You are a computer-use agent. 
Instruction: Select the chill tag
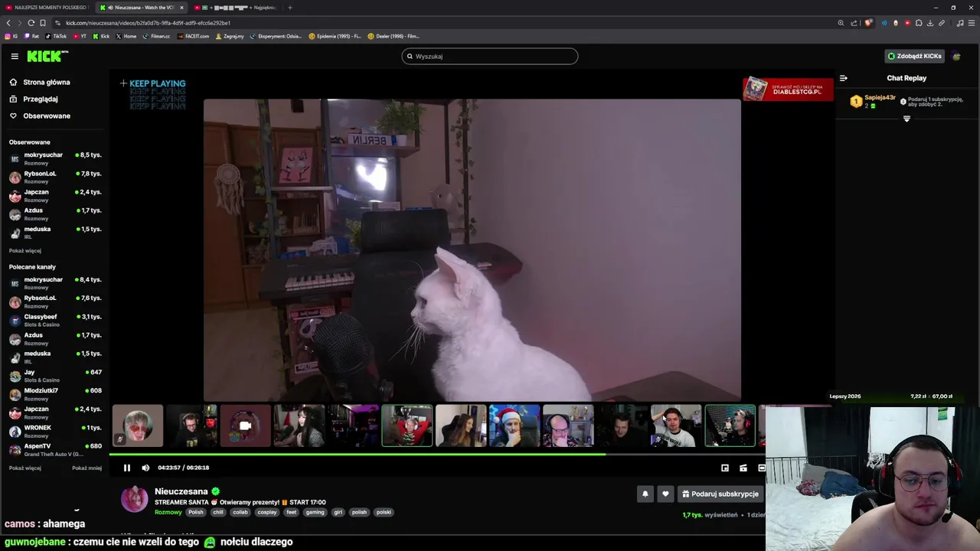[x=218, y=512]
